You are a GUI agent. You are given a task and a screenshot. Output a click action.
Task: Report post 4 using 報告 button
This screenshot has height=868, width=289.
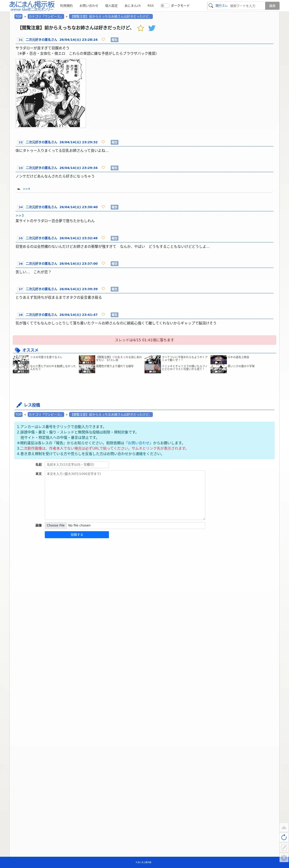pos(115,207)
